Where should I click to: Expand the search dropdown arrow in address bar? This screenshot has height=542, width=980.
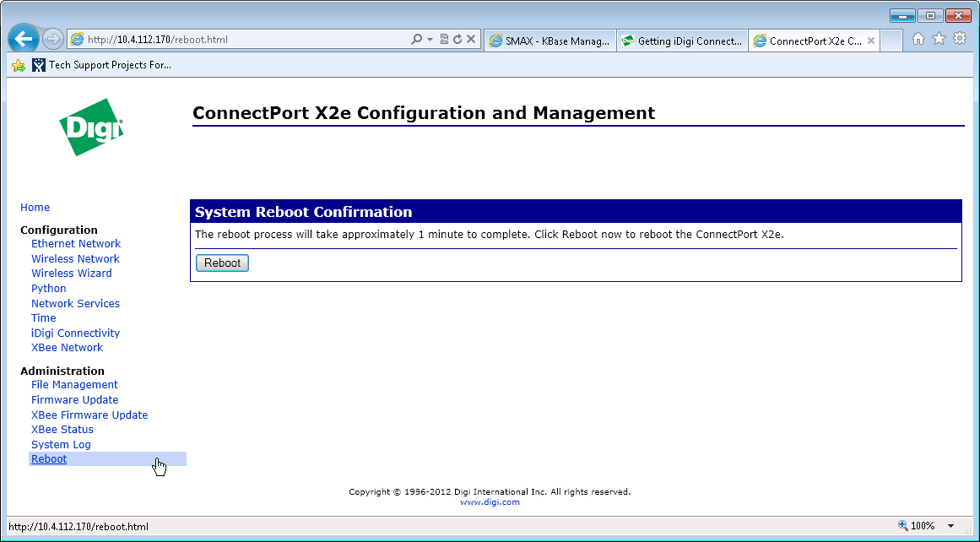(x=430, y=40)
